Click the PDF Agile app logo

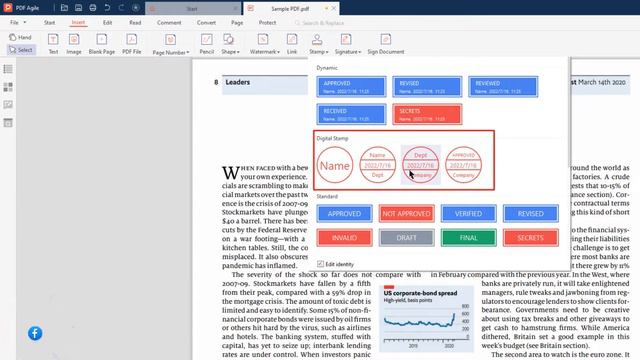coord(8,8)
